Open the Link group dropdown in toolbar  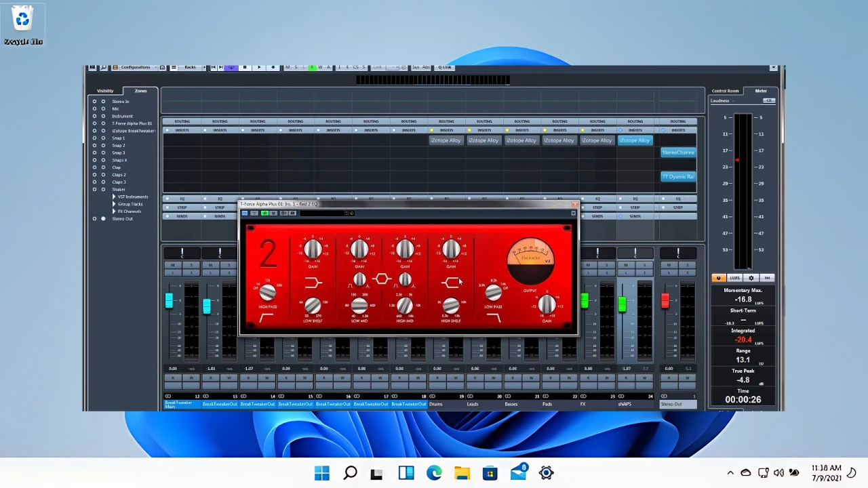point(392,67)
